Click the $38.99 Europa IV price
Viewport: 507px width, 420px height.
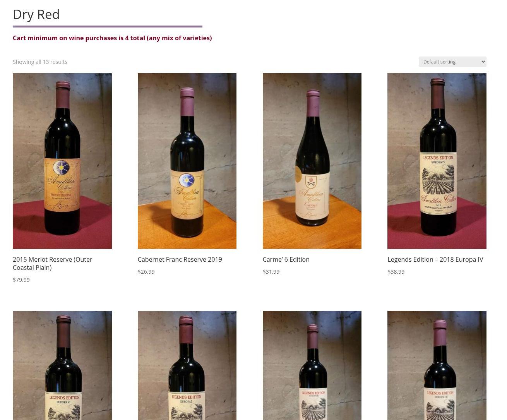tap(396, 271)
